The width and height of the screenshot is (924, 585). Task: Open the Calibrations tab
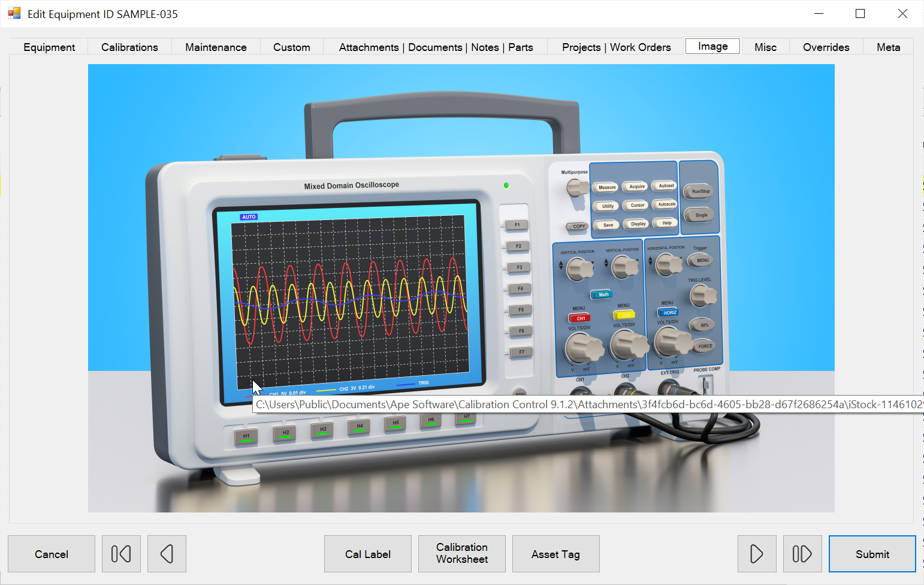(129, 47)
